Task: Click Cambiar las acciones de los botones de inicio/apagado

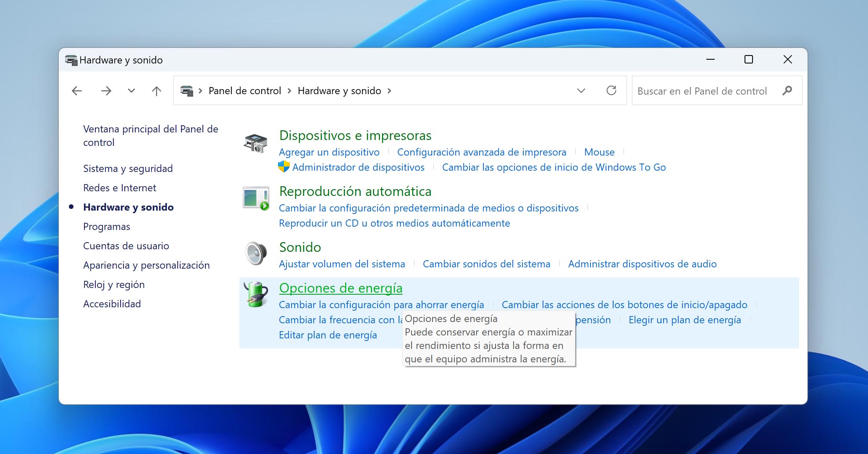Action: click(624, 305)
